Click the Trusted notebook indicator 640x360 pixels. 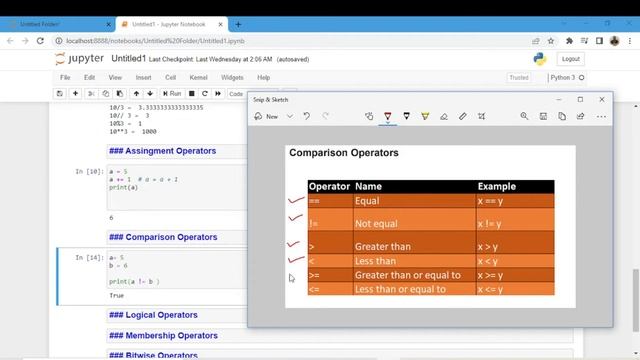pyautogui.click(x=519, y=78)
